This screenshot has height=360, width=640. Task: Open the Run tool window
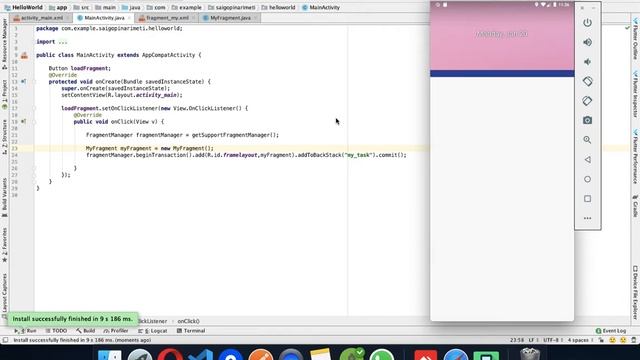coord(26,331)
